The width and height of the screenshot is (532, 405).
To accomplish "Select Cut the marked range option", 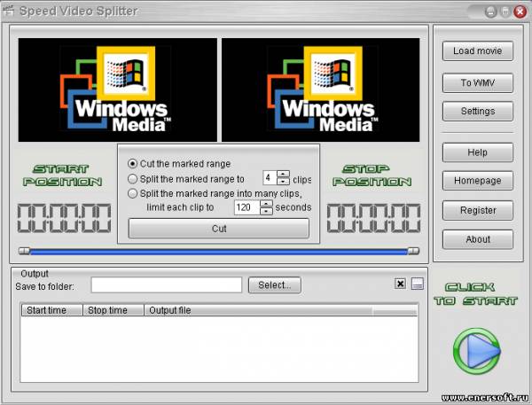I will pyautogui.click(x=132, y=164).
